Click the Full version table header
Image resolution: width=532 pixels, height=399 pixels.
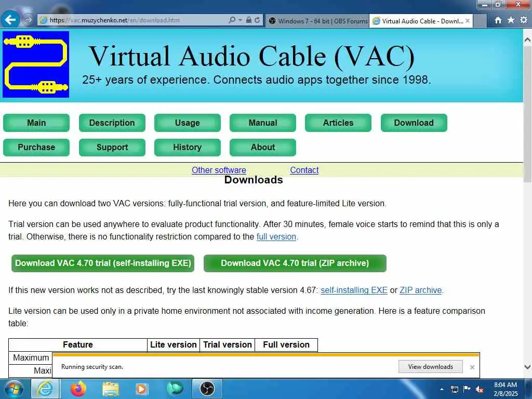[x=286, y=345]
